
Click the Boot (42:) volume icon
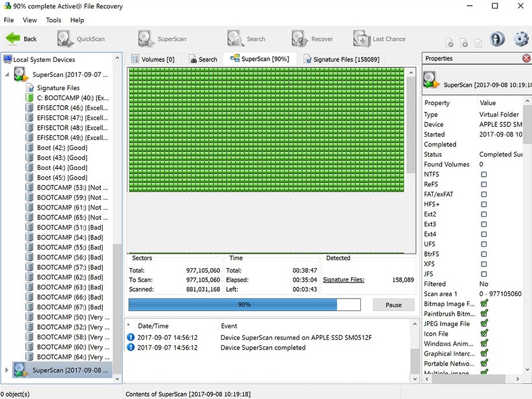tap(29, 148)
